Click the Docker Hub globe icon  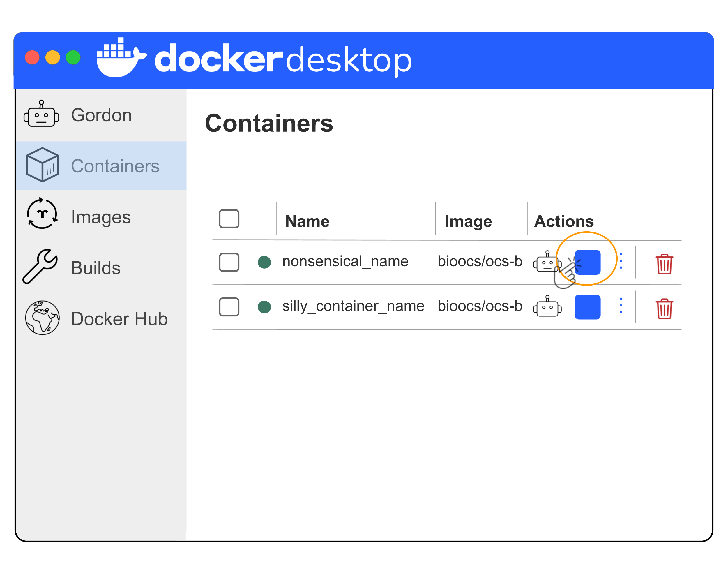[42, 318]
